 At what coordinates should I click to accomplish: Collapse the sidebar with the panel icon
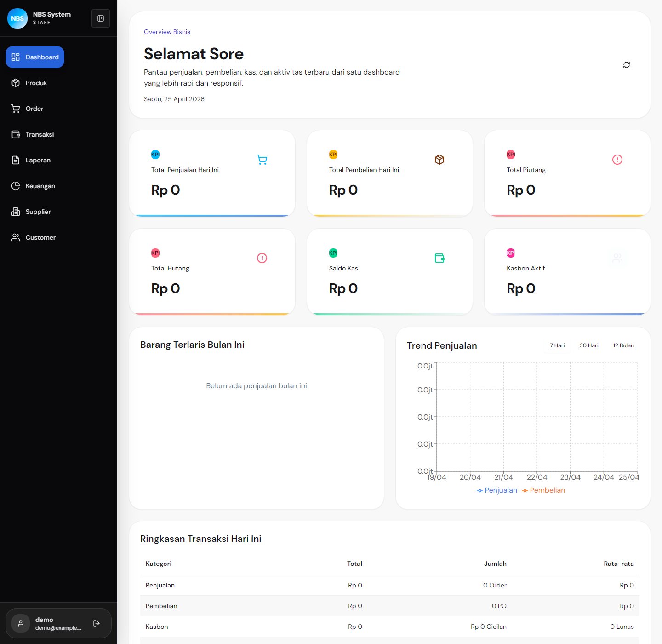pyautogui.click(x=101, y=18)
